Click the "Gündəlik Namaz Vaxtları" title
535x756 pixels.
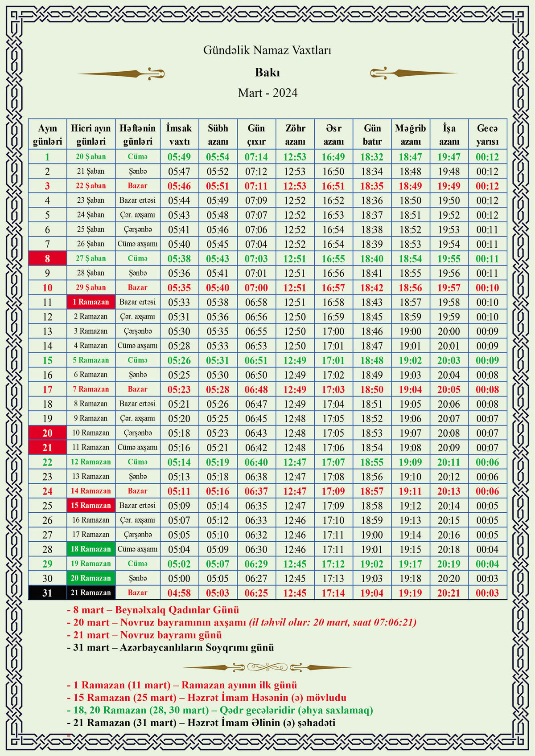(x=267, y=50)
